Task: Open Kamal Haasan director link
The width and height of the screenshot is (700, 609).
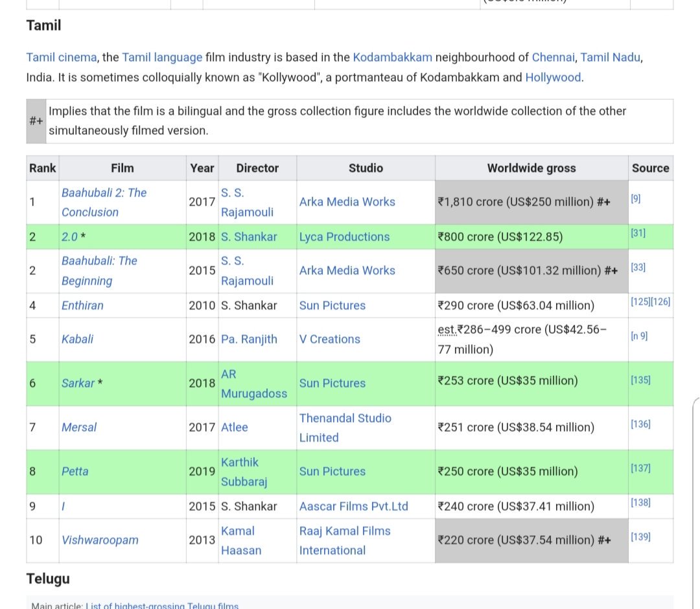Action: pos(241,541)
